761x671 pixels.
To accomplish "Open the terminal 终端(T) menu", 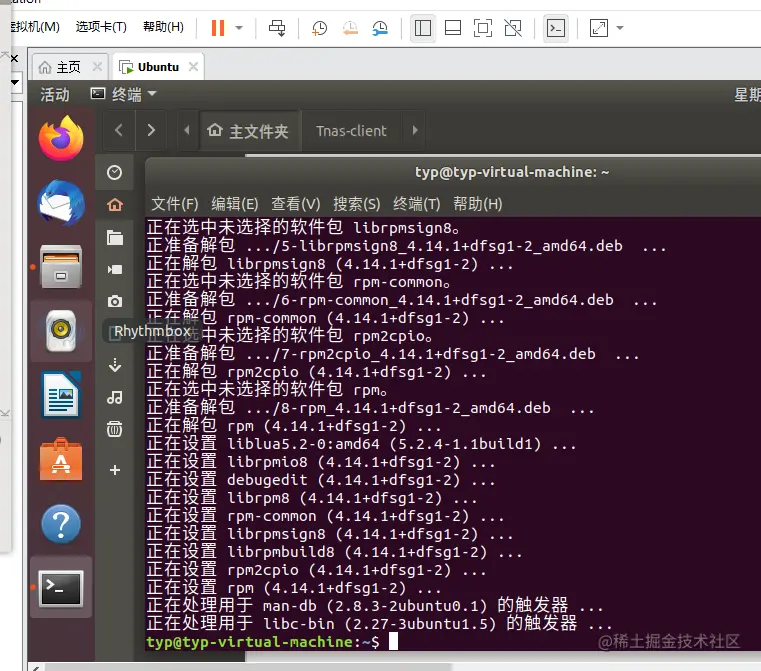I will [416, 204].
